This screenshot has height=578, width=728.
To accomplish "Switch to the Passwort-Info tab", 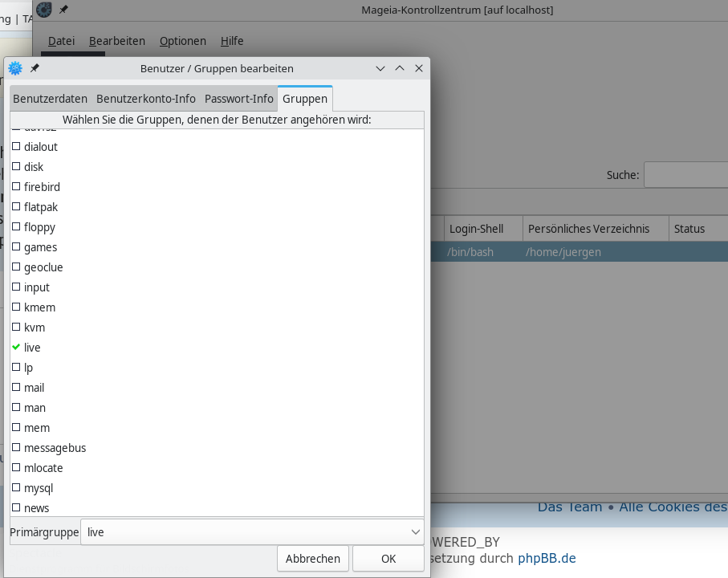I will (238, 99).
